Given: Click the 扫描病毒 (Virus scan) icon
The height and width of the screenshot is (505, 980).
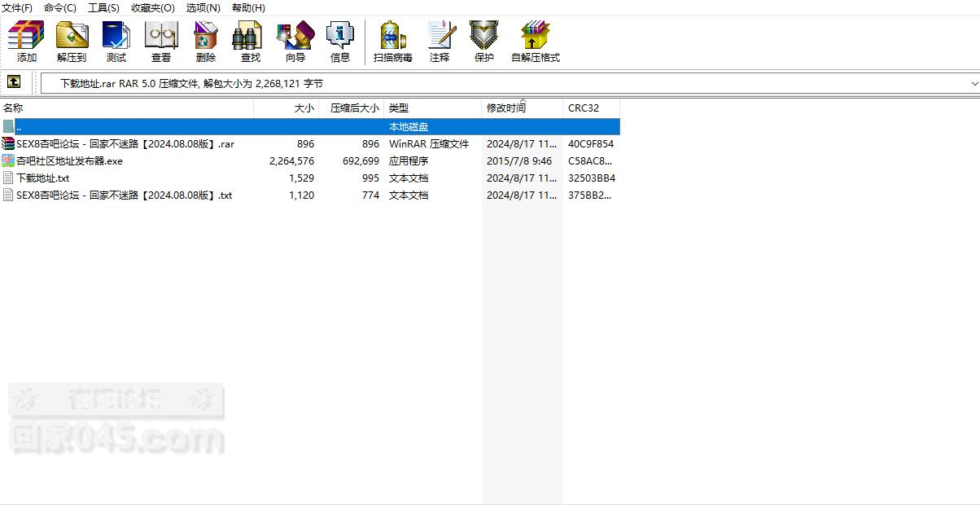Looking at the screenshot, I should [393, 37].
